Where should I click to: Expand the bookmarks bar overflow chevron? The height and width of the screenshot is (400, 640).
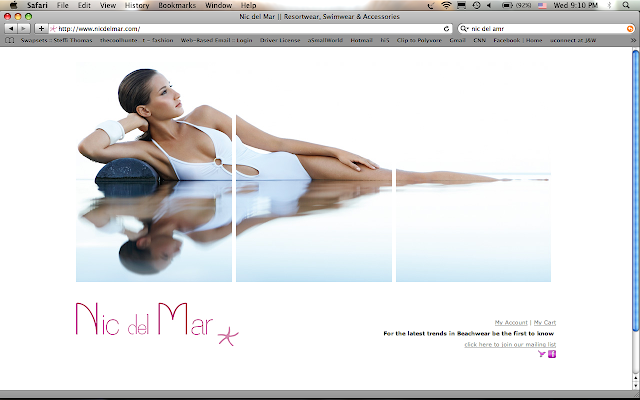[x=633, y=40]
